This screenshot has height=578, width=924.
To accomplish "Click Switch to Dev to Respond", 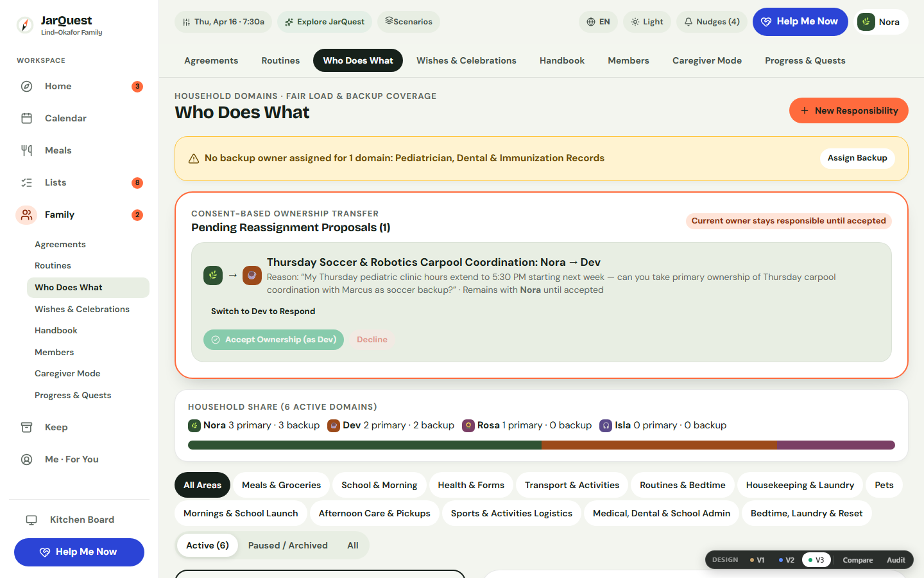I will [x=263, y=311].
